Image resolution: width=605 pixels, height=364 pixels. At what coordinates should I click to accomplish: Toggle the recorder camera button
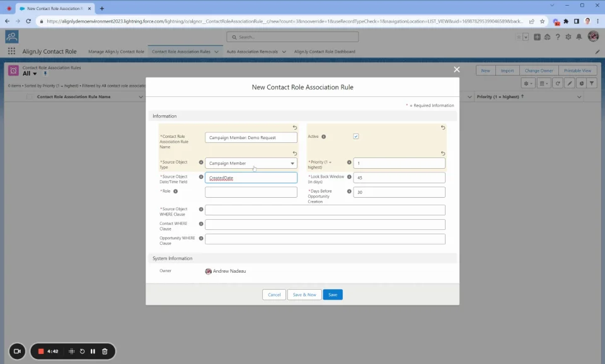(17, 351)
